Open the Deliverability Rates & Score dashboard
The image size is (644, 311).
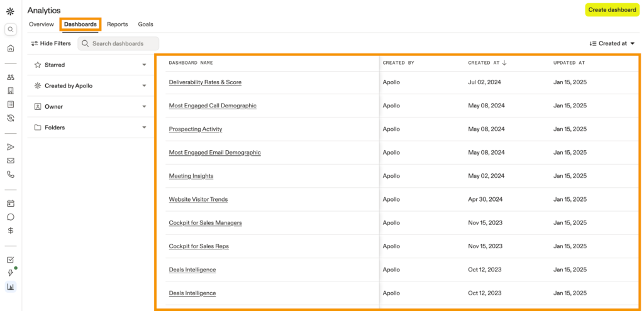[x=205, y=82]
